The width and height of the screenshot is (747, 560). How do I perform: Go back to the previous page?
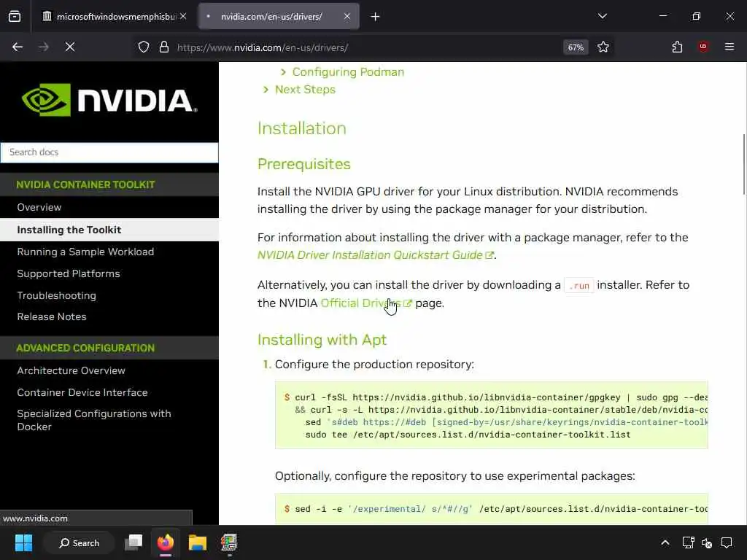coord(18,47)
